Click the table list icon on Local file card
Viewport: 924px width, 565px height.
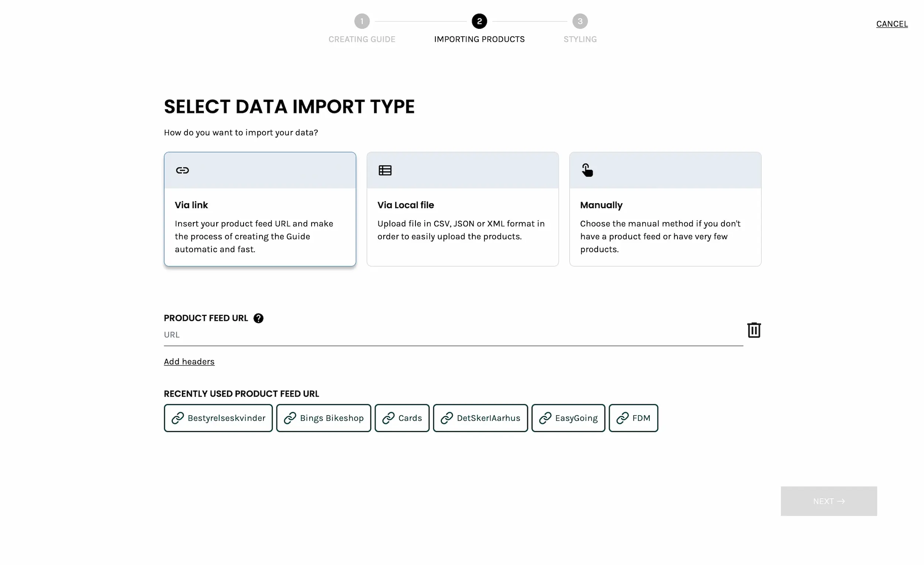[385, 170]
